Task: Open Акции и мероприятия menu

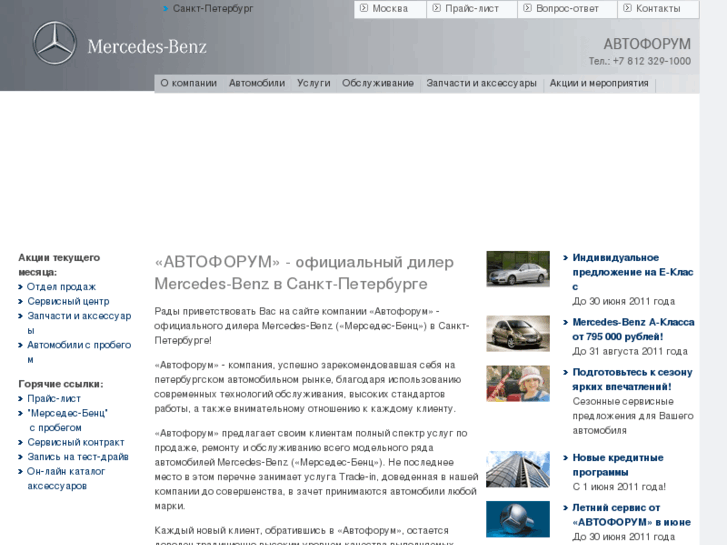Action: [599, 83]
